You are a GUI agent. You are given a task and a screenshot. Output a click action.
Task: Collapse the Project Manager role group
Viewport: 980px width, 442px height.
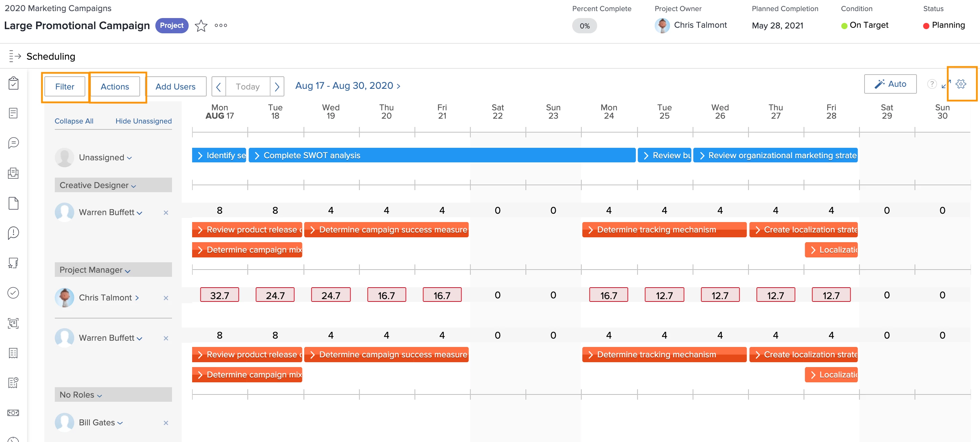coord(128,271)
